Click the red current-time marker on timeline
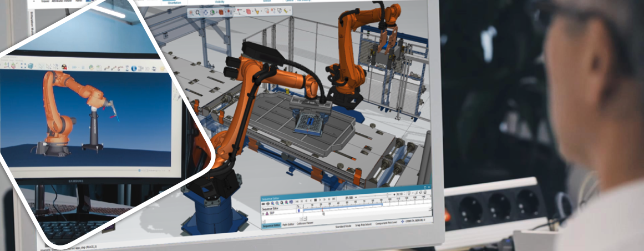Screen dimensions: 644x251 (x=322, y=209)
